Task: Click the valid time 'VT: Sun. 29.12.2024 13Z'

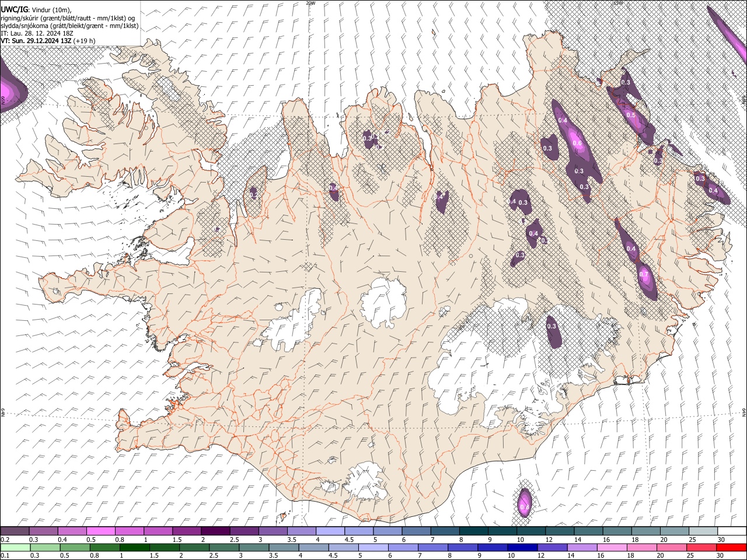Action: click(x=36, y=41)
